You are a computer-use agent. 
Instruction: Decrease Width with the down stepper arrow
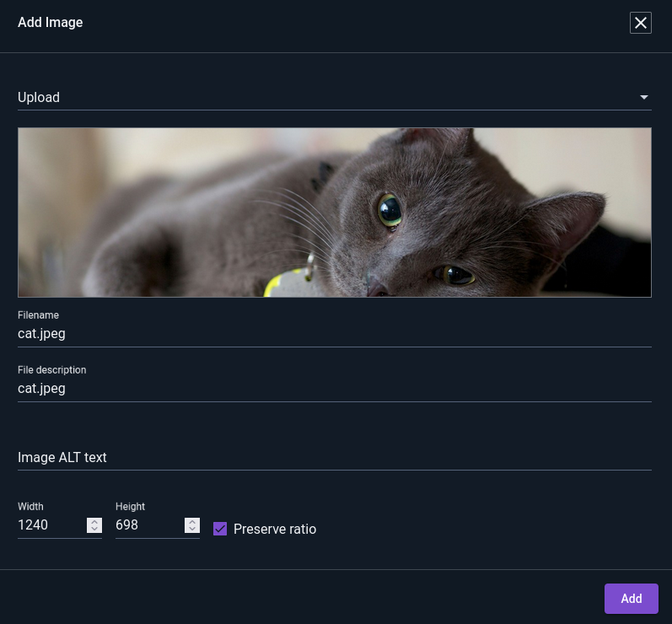click(94, 529)
